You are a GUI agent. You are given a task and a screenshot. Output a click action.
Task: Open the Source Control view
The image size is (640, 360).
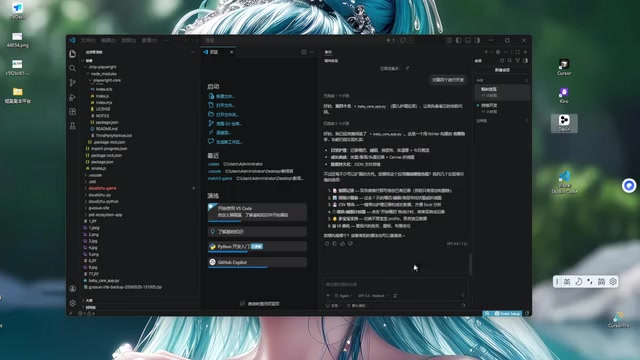coord(73,82)
